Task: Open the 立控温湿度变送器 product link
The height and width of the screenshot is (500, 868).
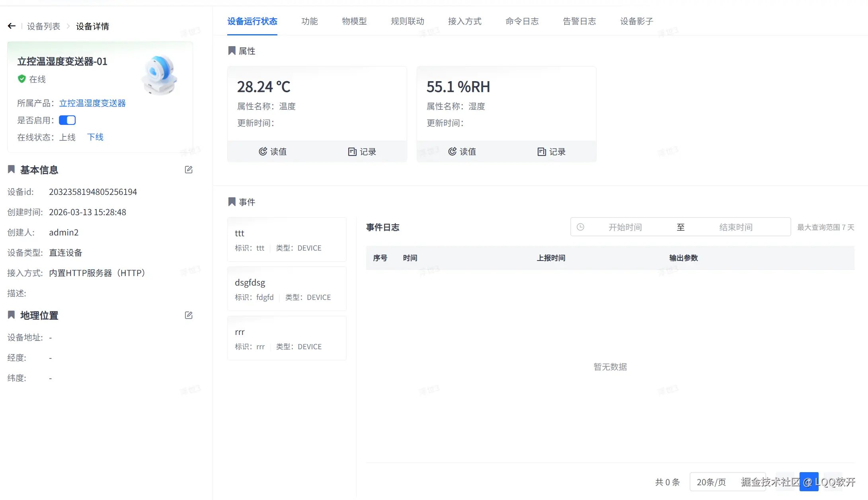Action: pos(92,103)
